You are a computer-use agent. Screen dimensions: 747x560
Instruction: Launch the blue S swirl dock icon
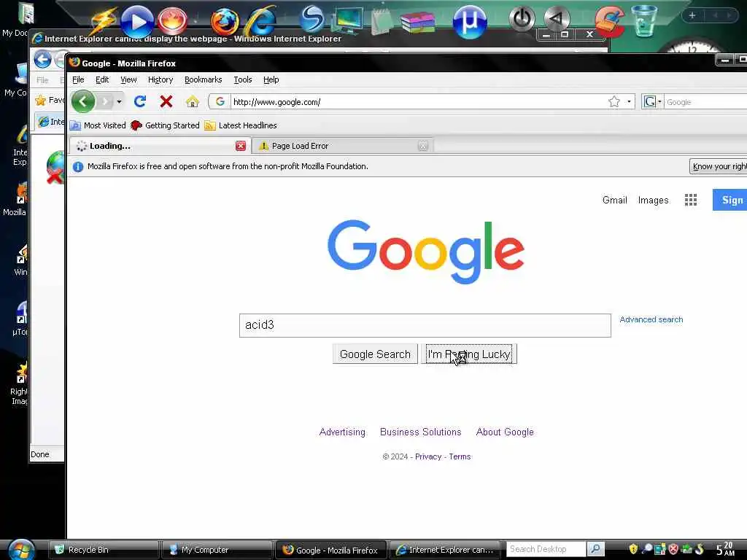click(312, 20)
